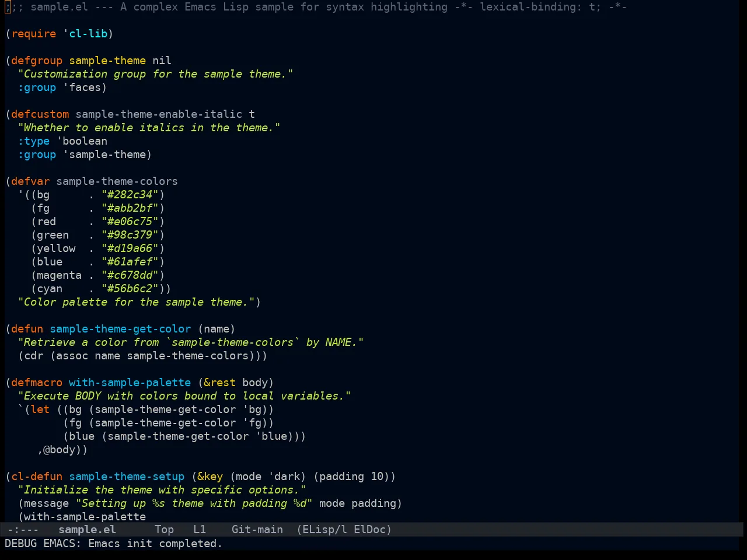Click 'sample-theme-get-color' function name after defun
747x560 pixels.
(x=120, y=329)
